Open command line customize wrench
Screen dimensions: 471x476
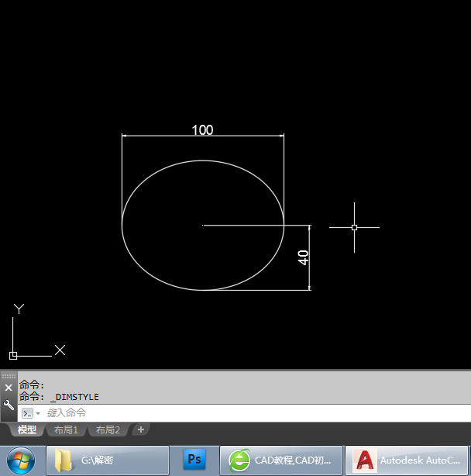click(9, 405)
